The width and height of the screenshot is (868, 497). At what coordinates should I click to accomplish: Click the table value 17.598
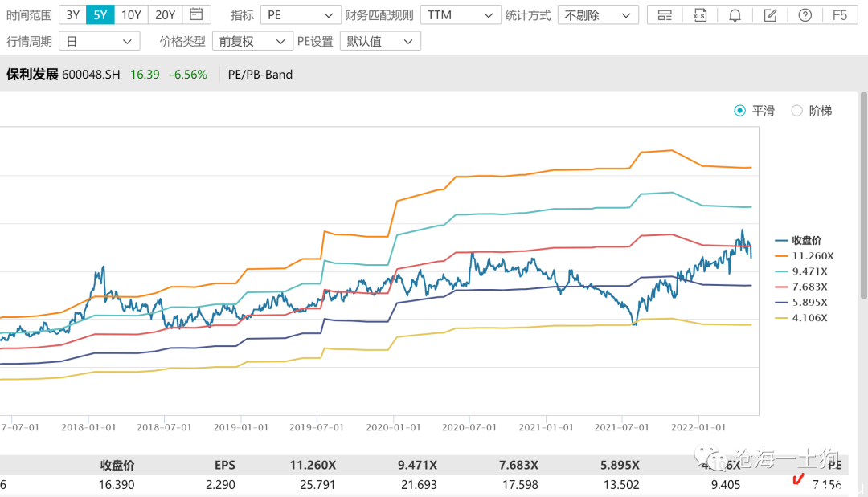(x=520, y=485)
